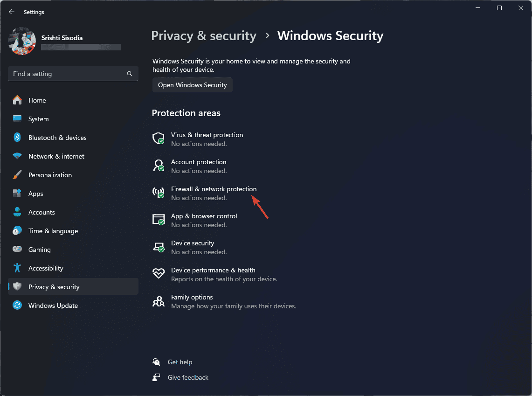Screen dimensions: 532x396
Task: Minimize the Settings window
Action: 478,8
